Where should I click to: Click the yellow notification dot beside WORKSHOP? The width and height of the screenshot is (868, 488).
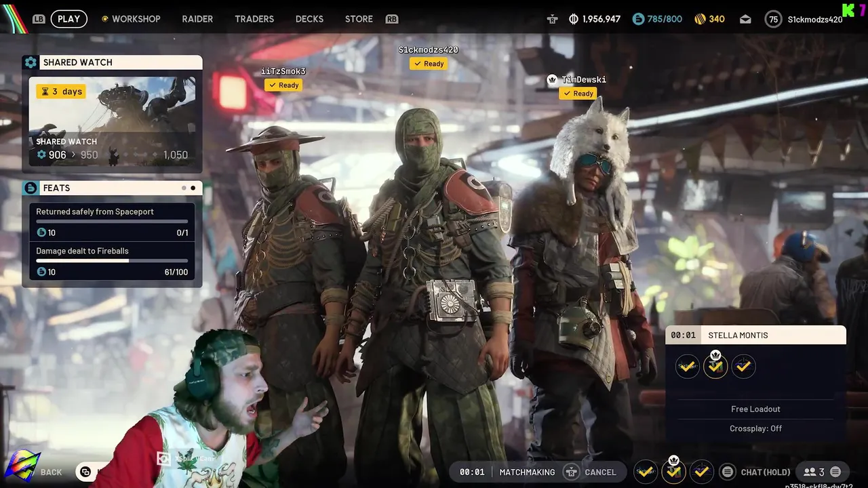(104, 19)
